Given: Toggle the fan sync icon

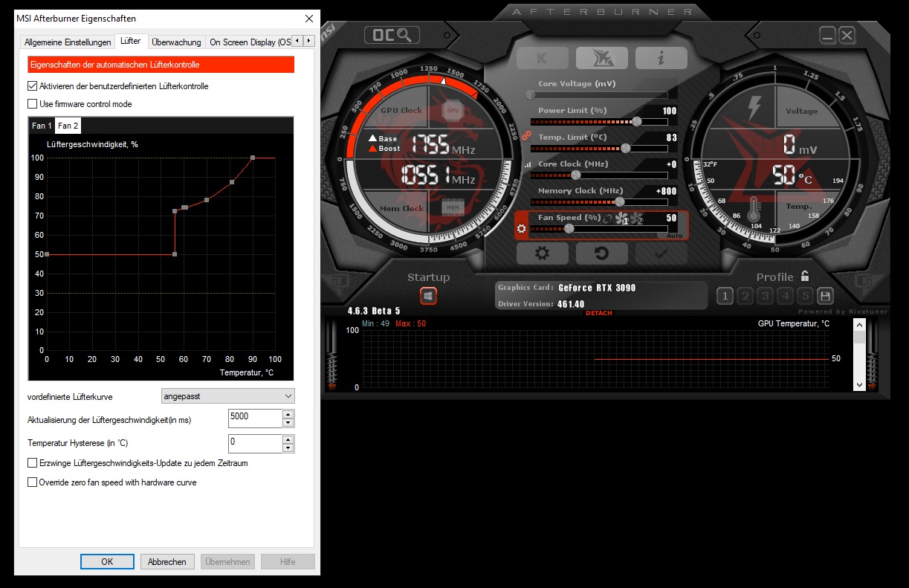Looking at the screenshot, I should point(607,219).
